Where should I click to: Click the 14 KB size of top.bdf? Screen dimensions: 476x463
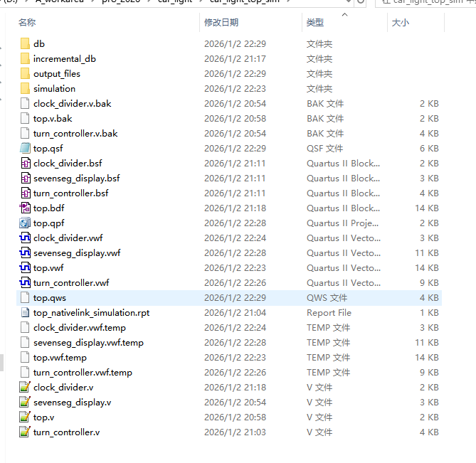pos(426,208)
